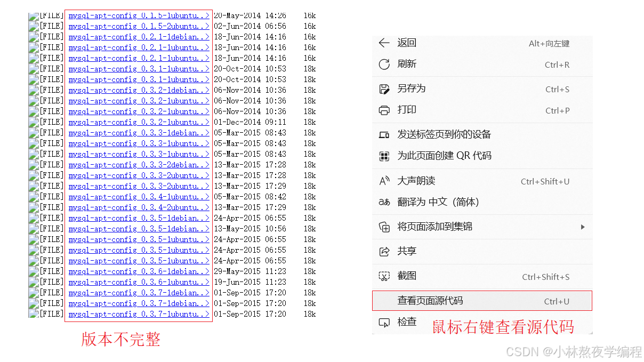Click Ctrl+Shift+S shortcut text in menu

click(546, 277)
